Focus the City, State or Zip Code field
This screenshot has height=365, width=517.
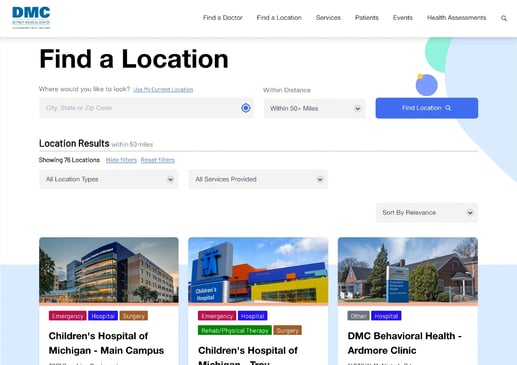146,108
